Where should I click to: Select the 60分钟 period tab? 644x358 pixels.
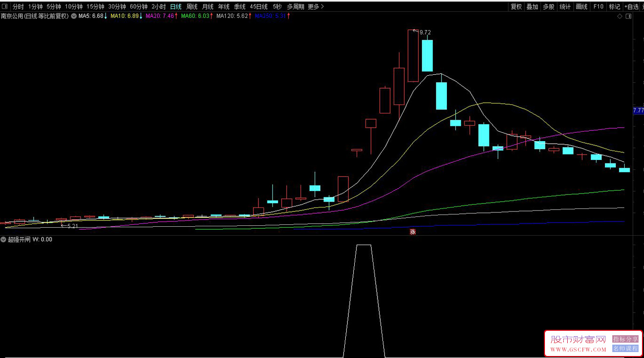pyautogui.click(x=139, y=6)
